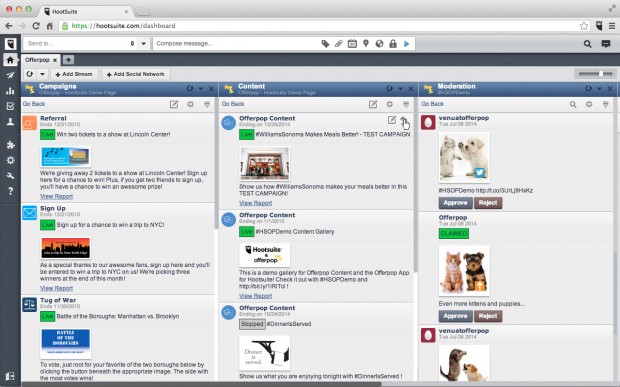
Task: Add a new tab with the plus button
Action: pyautogui.click(x=68, y=60)
